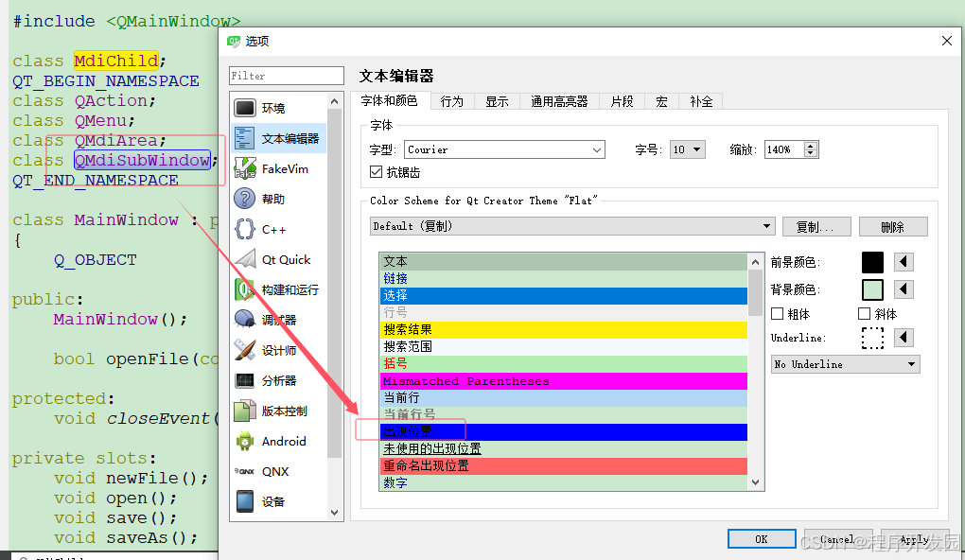The width and height of the screenshot is (965, 560).
Task: Open the 前景颜色 black color swatch
Action: pyautogui.click(x=872, y=262)
